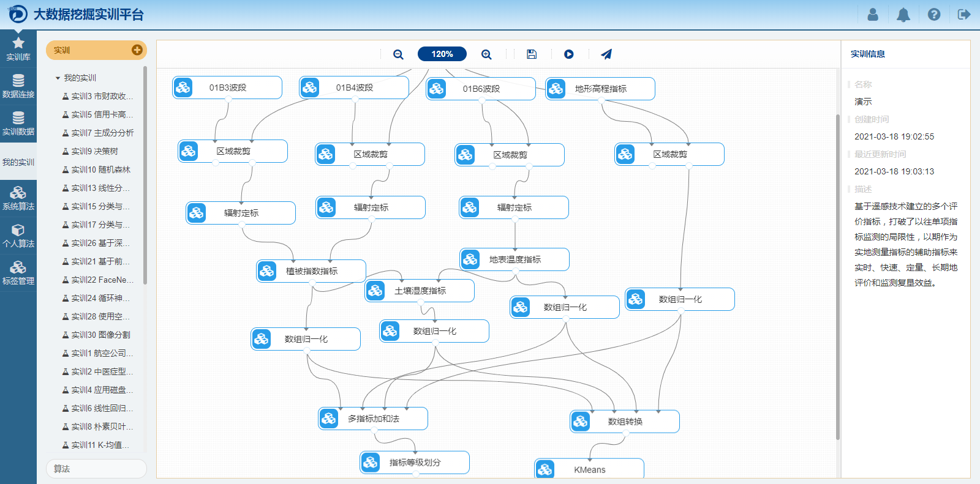Open 实训10 随机森林 in the list

pyautogui.click(x=100, y=169)
